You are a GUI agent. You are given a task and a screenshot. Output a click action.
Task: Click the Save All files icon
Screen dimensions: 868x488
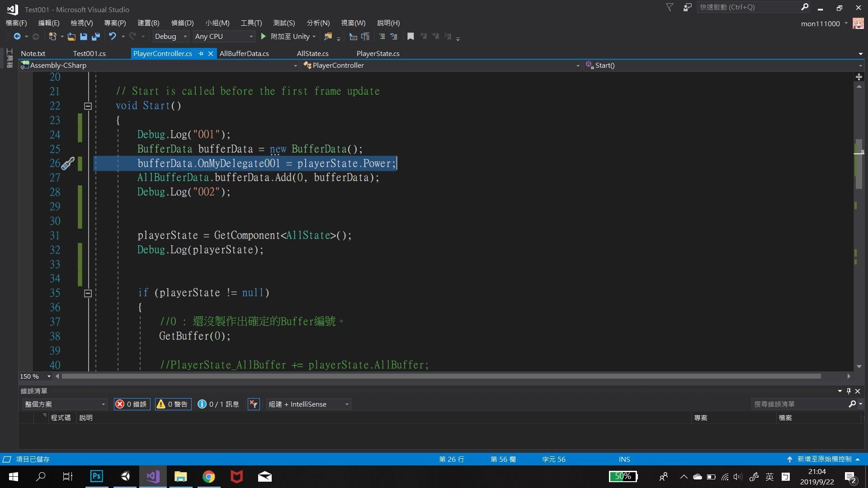pos(95,37)
